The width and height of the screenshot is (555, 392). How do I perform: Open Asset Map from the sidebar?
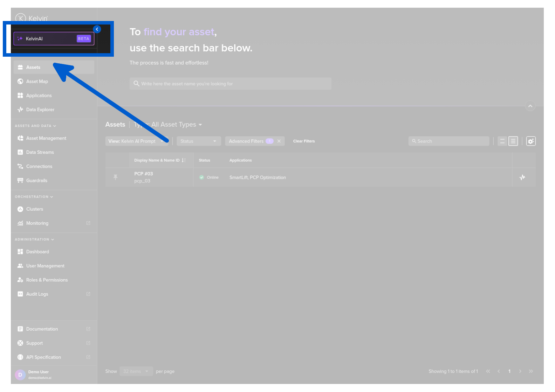[x=37, y=82]
